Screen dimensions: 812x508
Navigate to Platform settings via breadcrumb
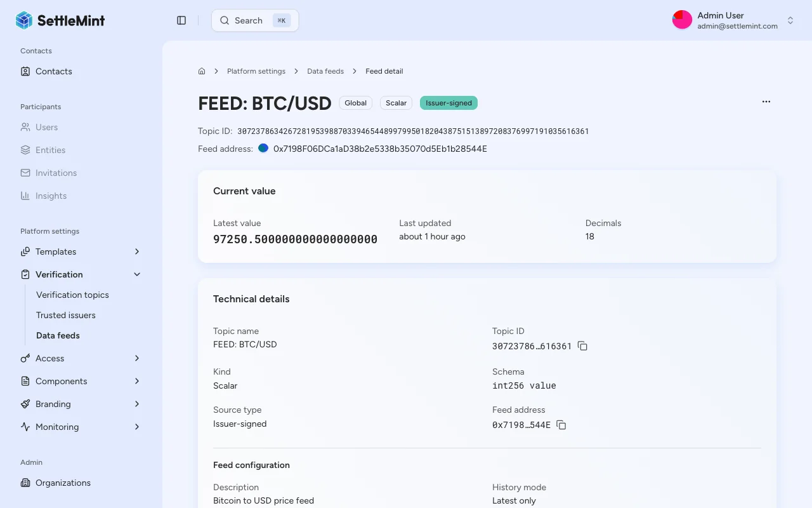[x=256, y=71]
